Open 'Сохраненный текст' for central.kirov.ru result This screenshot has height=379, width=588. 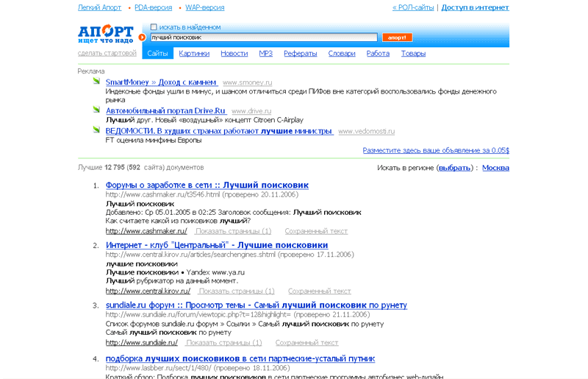point(320,291)
